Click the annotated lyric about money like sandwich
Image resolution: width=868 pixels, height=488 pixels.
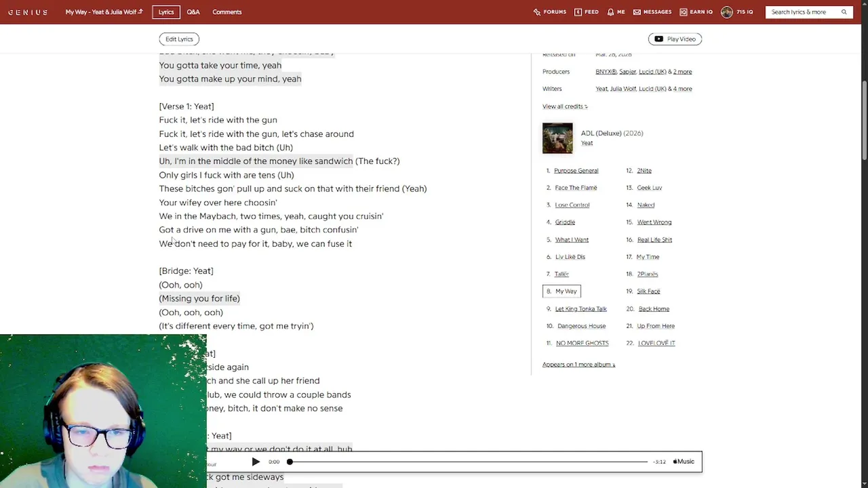click(256, 161)
